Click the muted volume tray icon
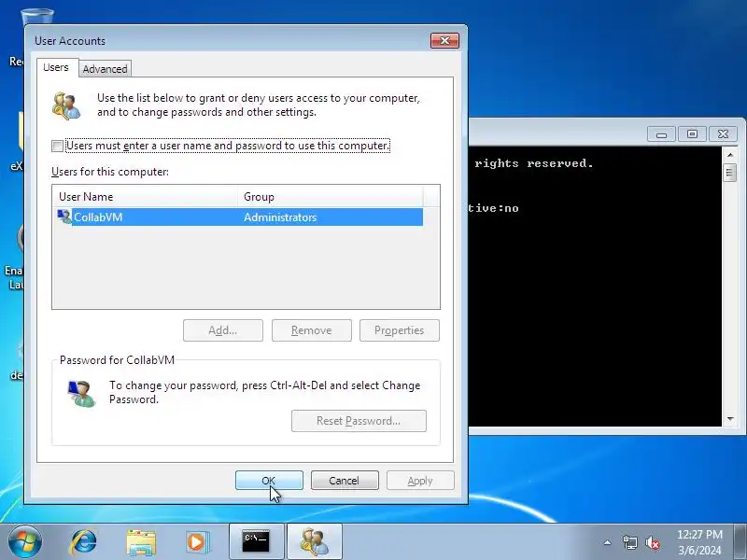This screenshot has height=560, width=747. (x=653, y=542)
